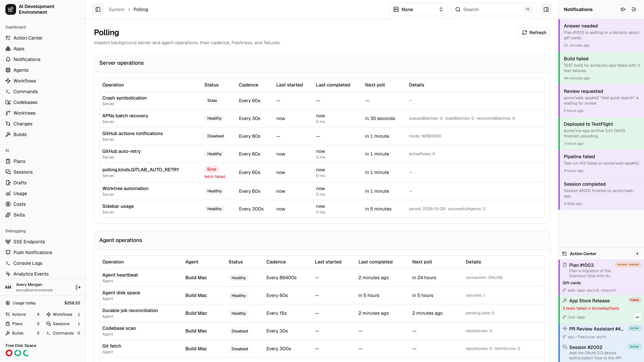Open the None environment dropdown
The image size is (644, 362).
(418, 10)
